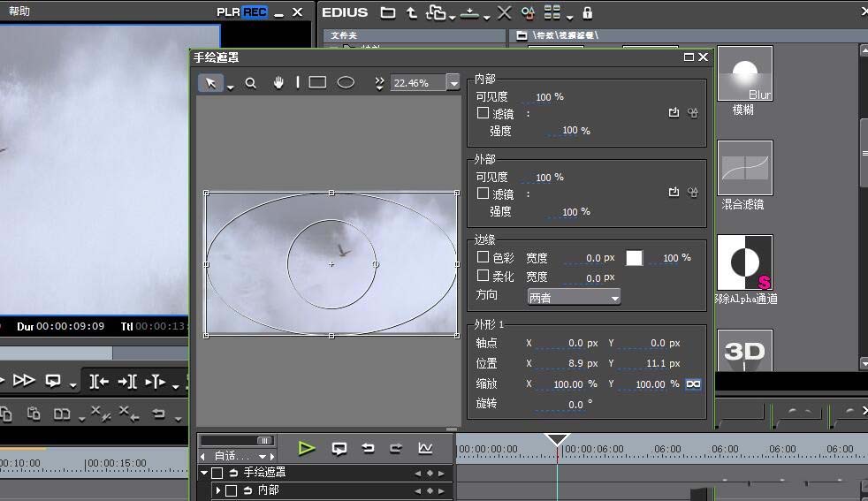Click the white edge color swatch
This screenshot has height=501, width=868.
pos(634,258)
